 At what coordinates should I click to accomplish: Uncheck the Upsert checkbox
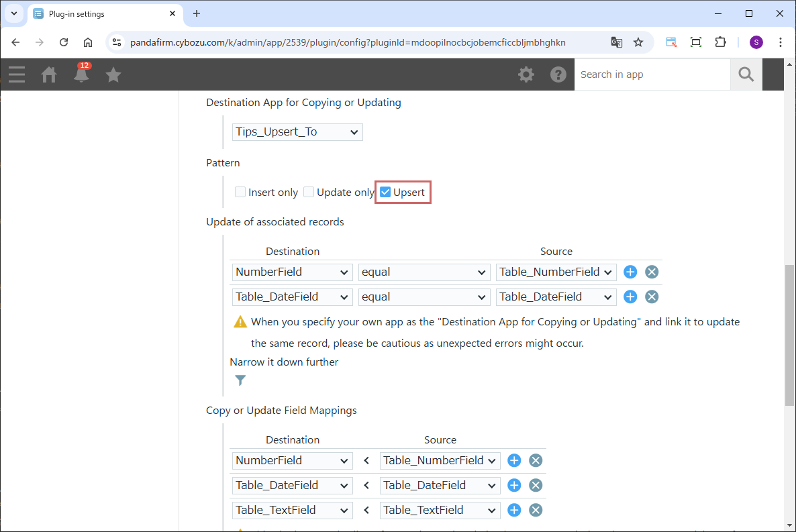coord(385,193)
